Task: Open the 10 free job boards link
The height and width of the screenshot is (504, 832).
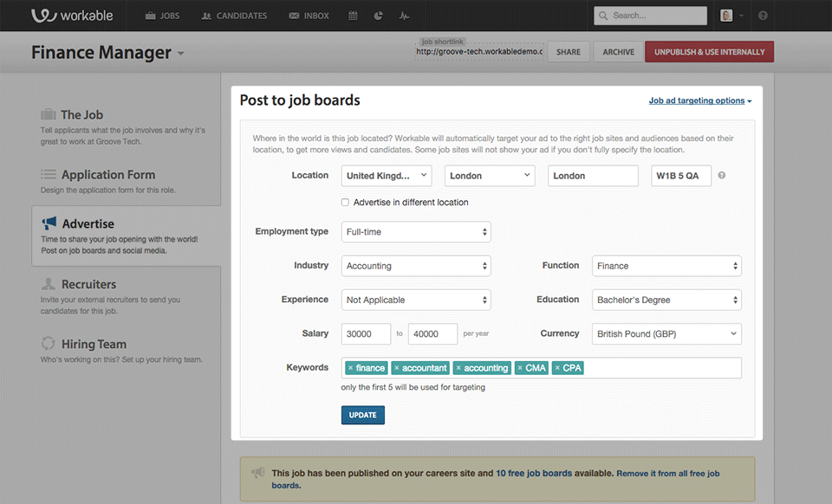Action: pos(534,474)
